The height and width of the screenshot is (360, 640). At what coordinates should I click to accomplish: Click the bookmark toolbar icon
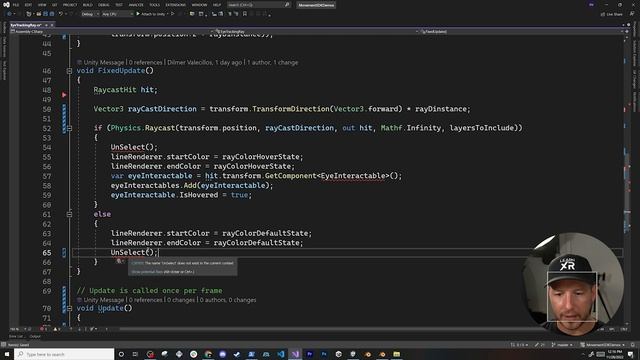(x=245, y=14)
